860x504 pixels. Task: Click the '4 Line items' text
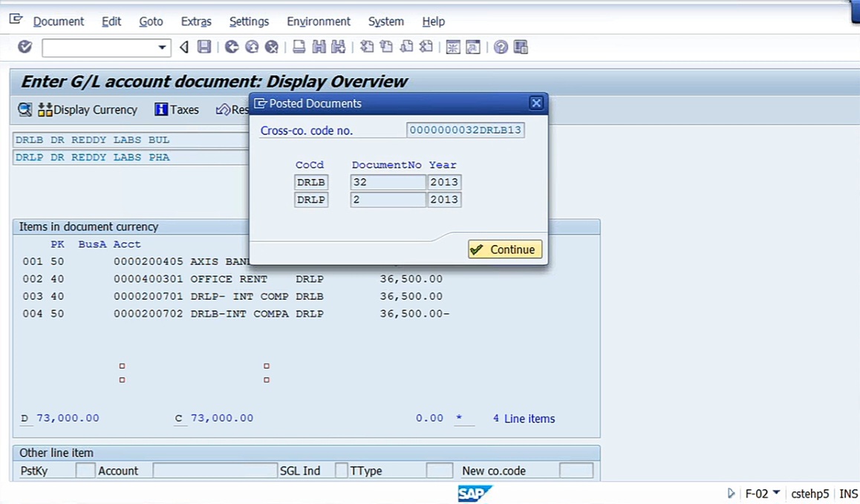point(524,419)
